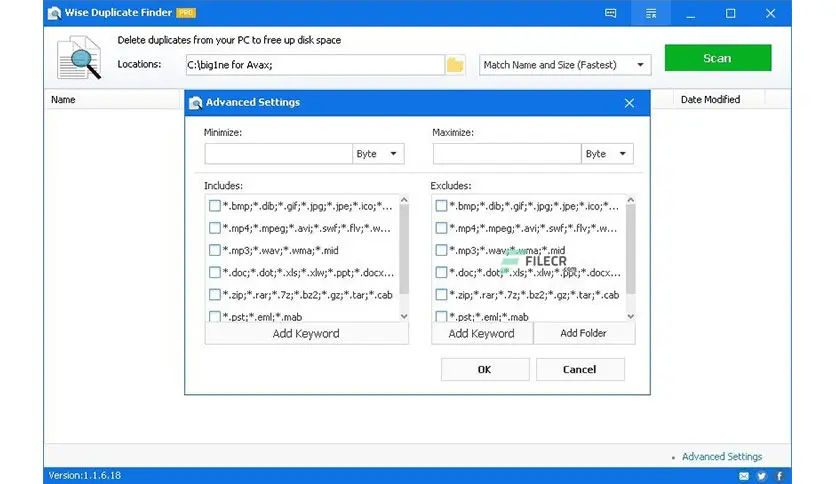Open the menu list icon in title bar

click(651, 13)
